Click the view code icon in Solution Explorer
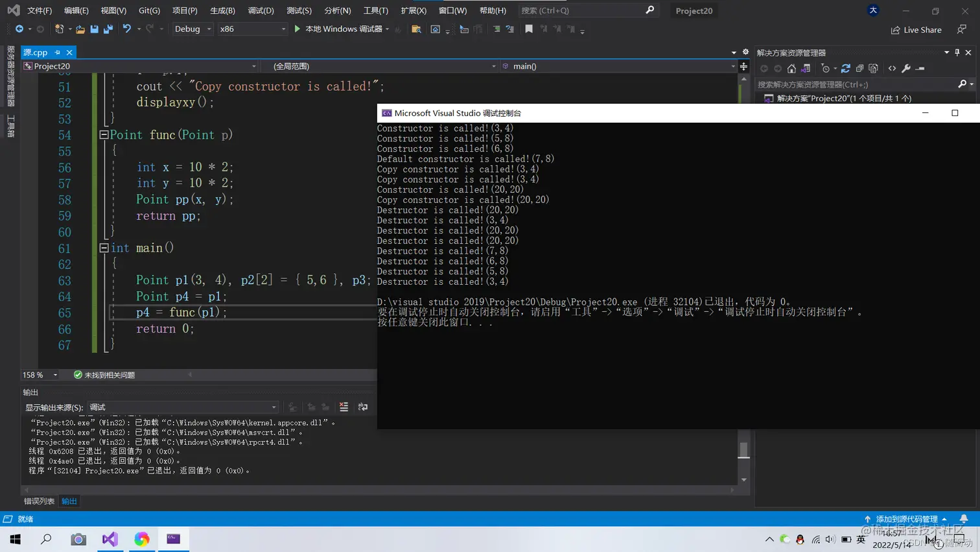The height and width of the screenshot is (552, 980). (892, 69)
